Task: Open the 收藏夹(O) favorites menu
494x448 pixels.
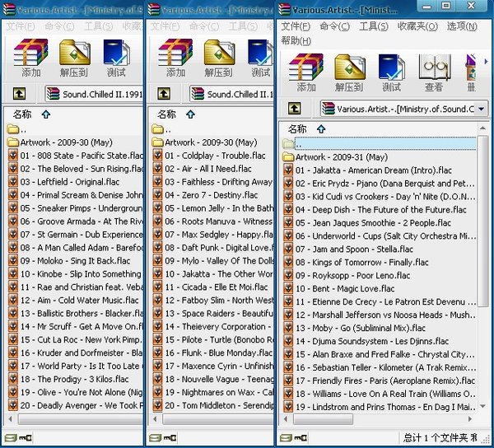Action: (417, 26)
